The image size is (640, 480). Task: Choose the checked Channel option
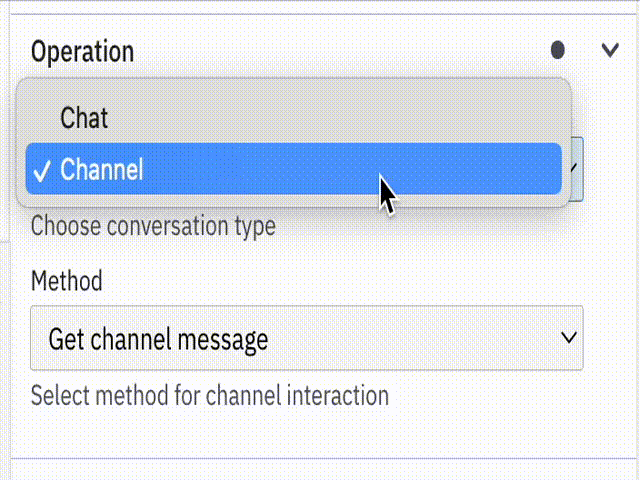(x=293, y=169)
